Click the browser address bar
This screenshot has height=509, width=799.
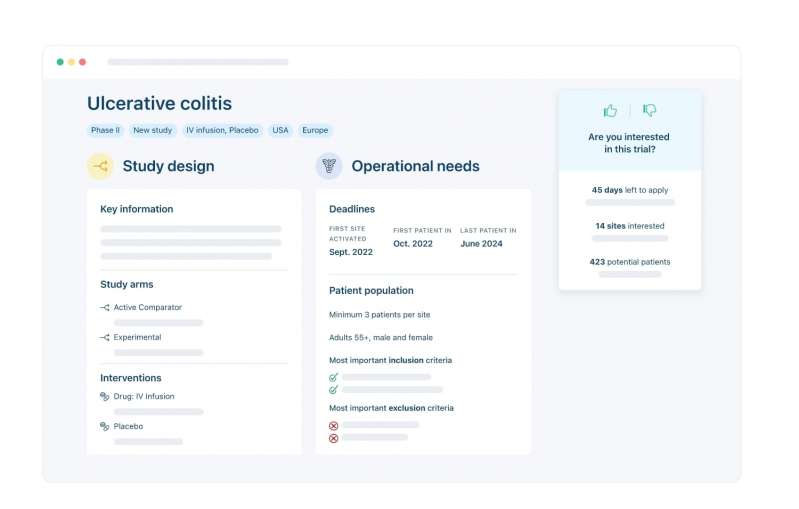click(198, 62)
